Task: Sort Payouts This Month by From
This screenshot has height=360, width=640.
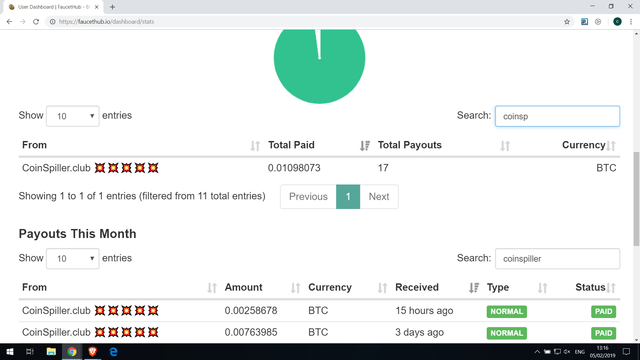Action: (x=119, y=288)
